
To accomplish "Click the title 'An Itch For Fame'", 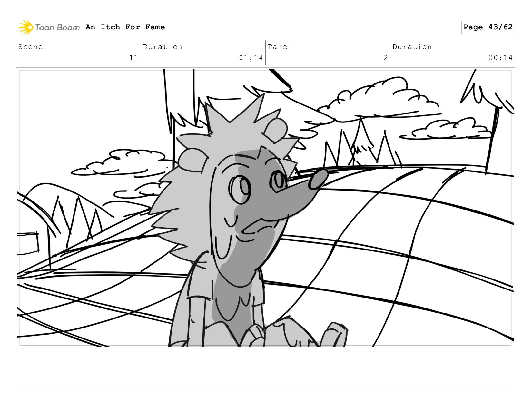I will pos(125,27).
